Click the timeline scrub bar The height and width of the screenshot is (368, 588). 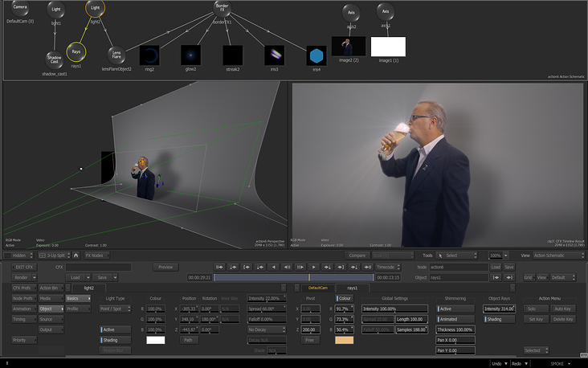tap(294, 277)
